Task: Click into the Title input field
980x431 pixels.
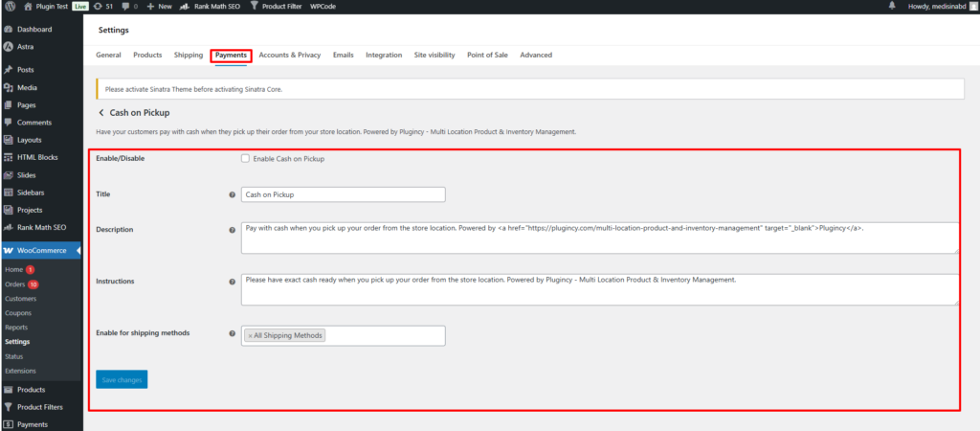Action: (x=343, y=194)
